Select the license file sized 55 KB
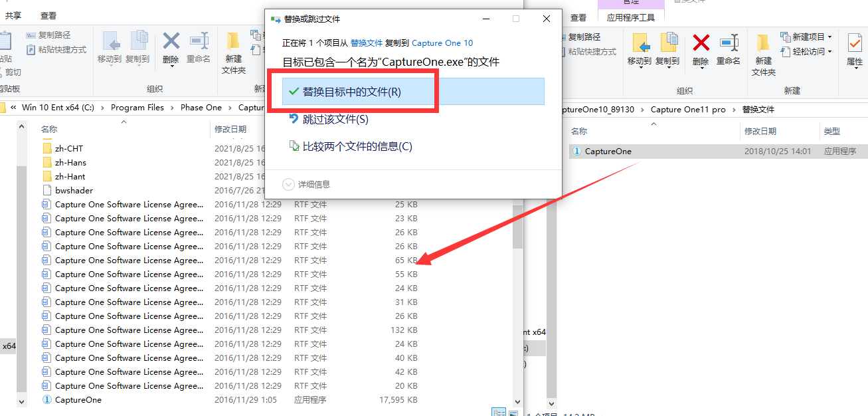The width and height of the screenshot is (868, 416). [x=229, y=274]
